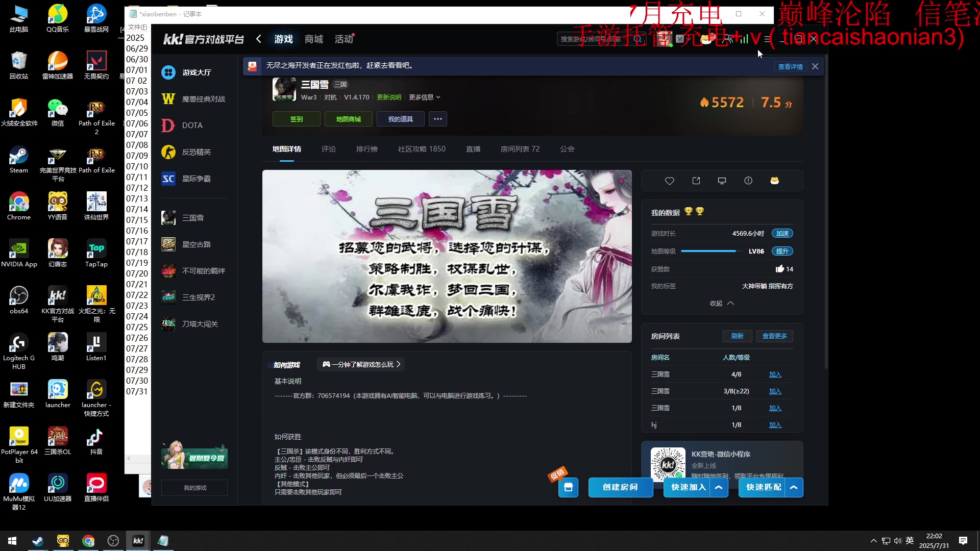Open 游戏大厅 in the sidebar
The image size is (980, 551).
pos(194,72)
